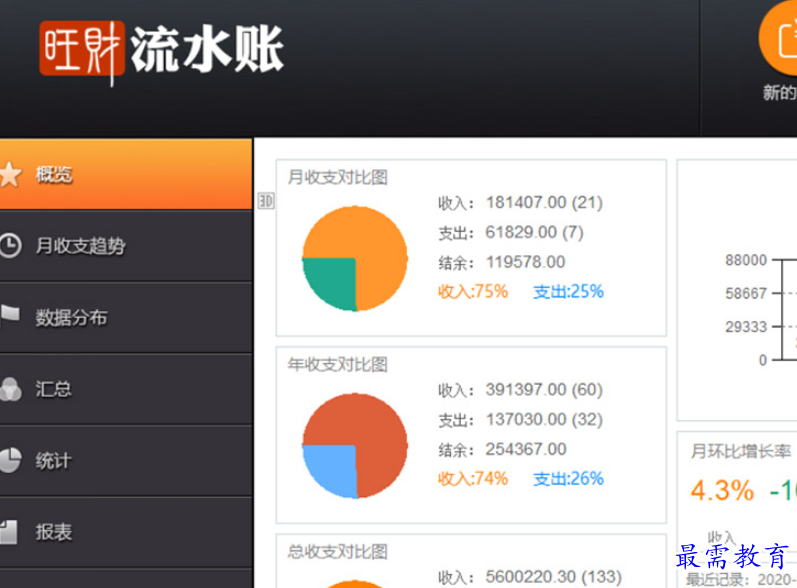Click the flag icon beside 数据分布
The width and height of the screenshot is (797, 588).
point(9,316)
